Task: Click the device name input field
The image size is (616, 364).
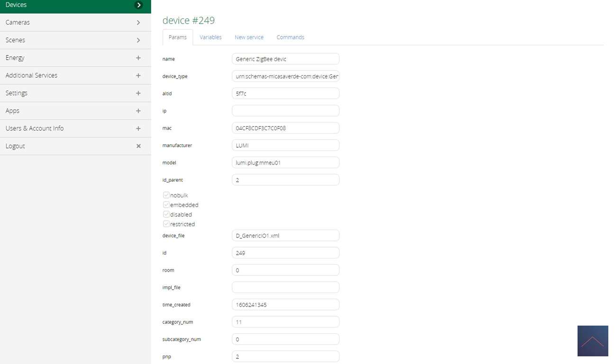Action: tap(285, 59)
